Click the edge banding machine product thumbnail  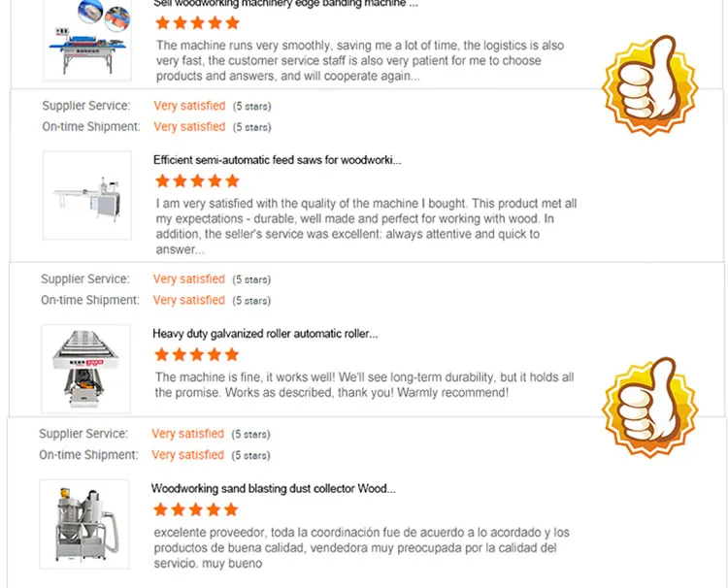point(86,39)
